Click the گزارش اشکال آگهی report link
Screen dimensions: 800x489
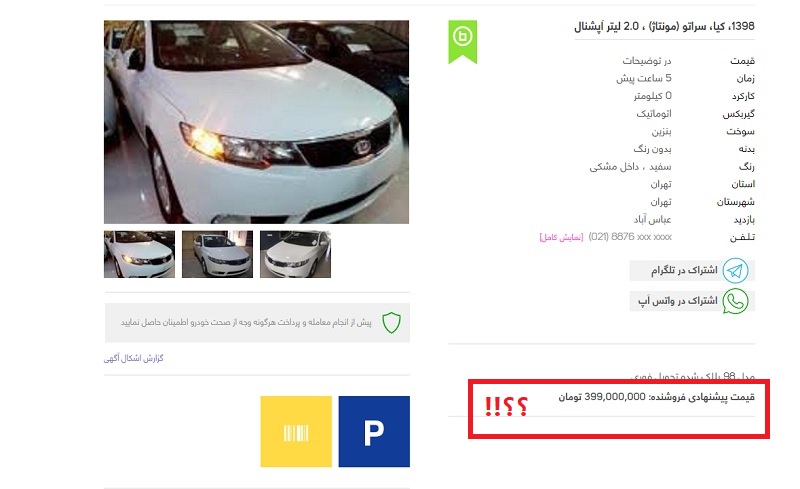pos(134,358)
